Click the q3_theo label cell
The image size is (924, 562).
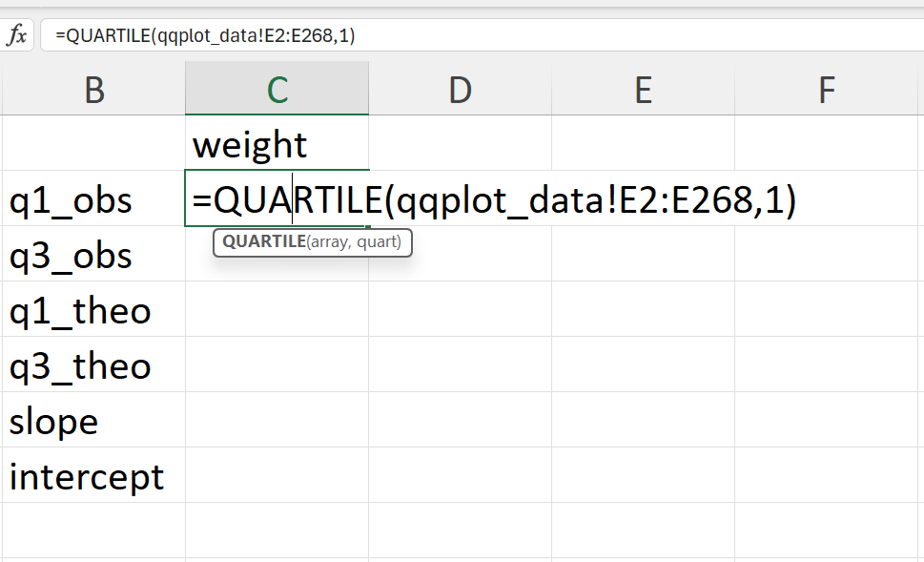94,365
